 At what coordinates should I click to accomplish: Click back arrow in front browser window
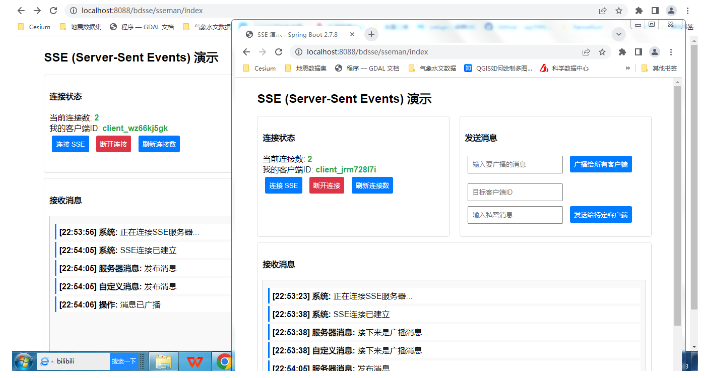pyautogui.click(x=246, y=52)
